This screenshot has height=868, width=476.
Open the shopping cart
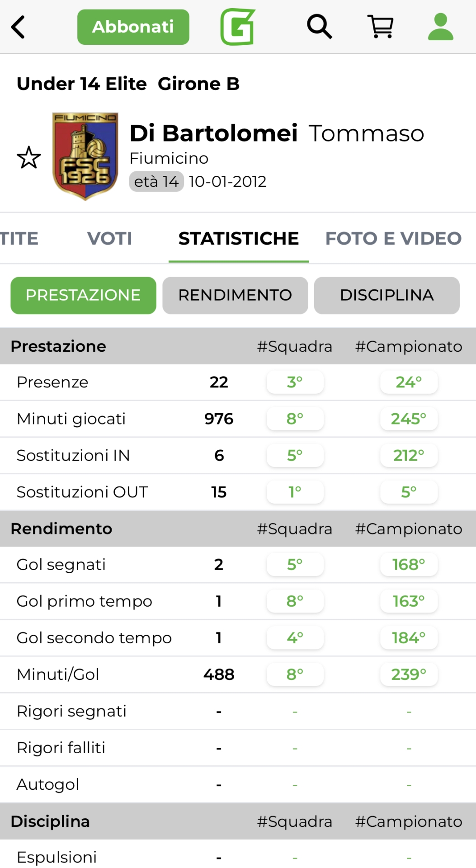click(x=381, y=27)
